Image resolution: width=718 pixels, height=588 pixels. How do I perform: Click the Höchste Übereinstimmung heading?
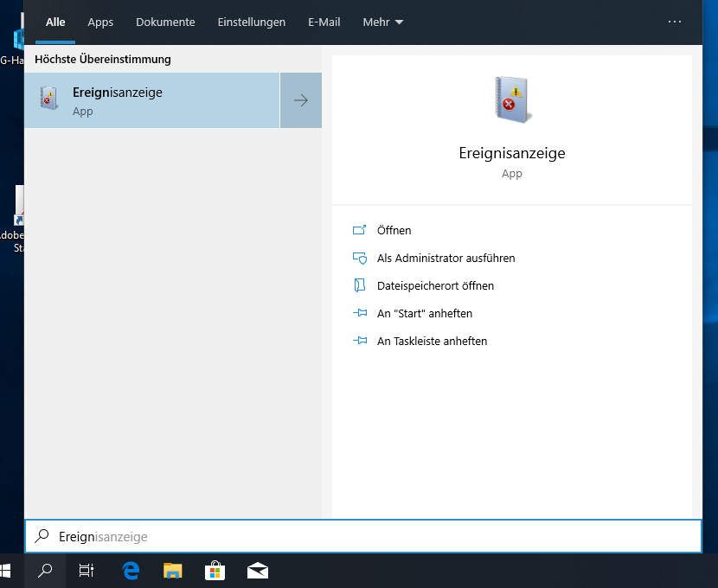103,59
